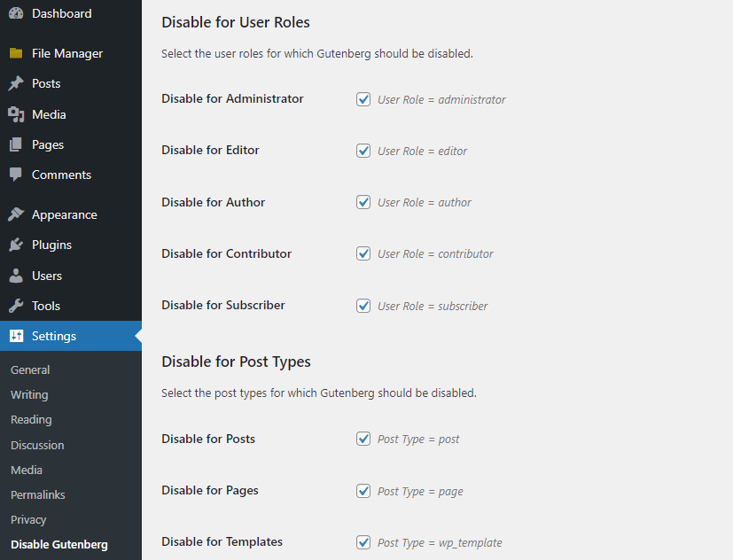Image resolution: width=733 pixels, height=560 pixels.
Task: Click the Users person icon
Action: (16, 276)
